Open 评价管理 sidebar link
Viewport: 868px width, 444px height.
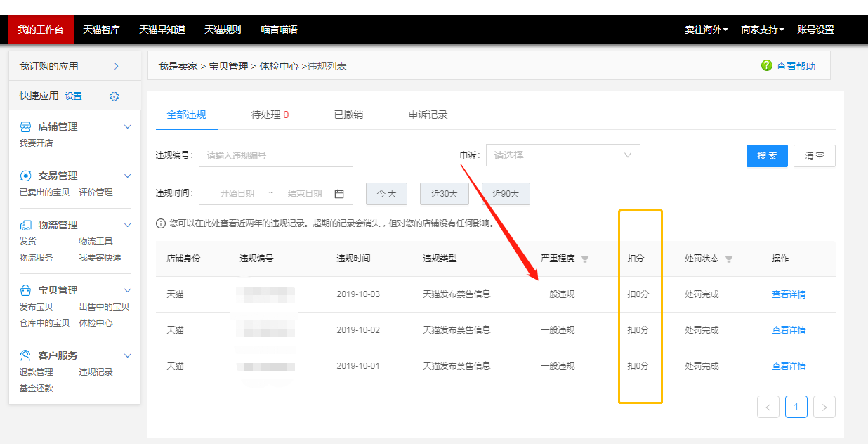96,192
